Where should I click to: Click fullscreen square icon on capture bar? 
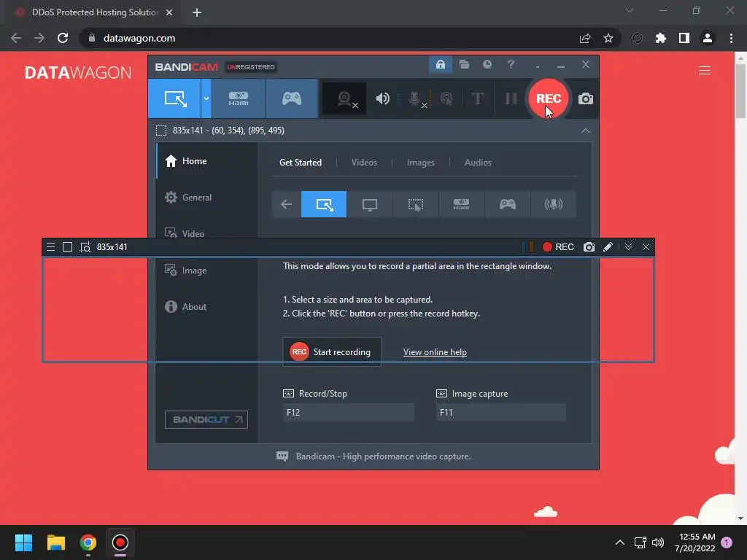click(x=67, y=246)
